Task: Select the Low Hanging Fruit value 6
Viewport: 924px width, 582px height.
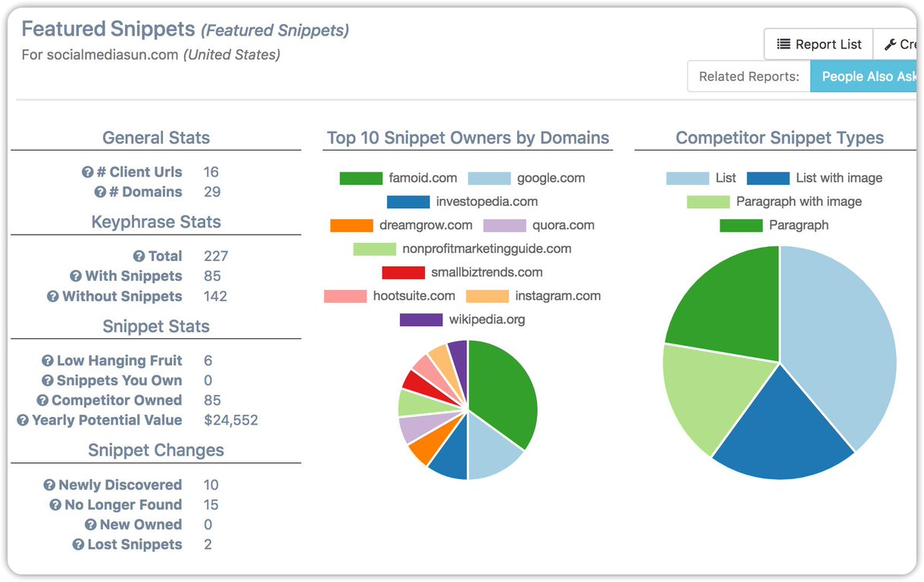Action: tap(208, 361)
